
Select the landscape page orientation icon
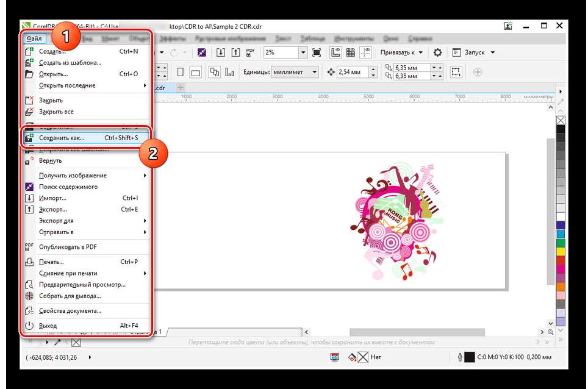tap(196, 72)
